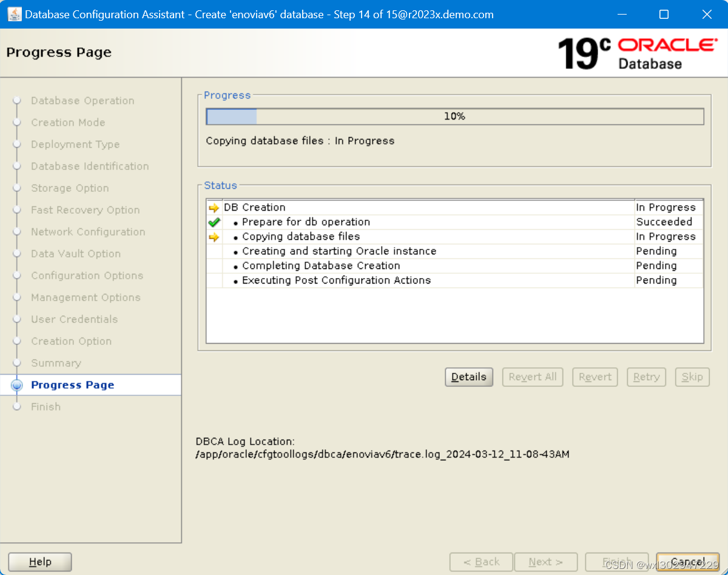Select Database Operation step
This screenshot has height=575, width=728.
coord(83,101)
